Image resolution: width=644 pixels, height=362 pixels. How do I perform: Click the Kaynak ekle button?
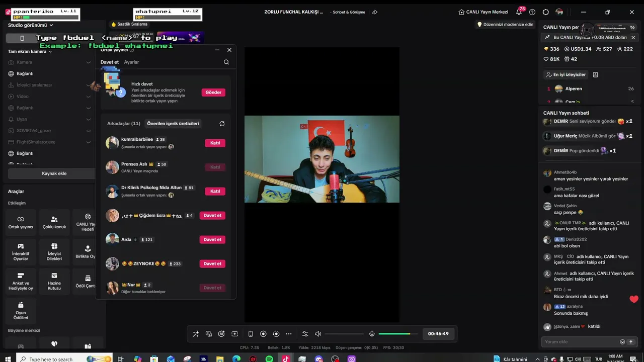[x=51, y=173]
